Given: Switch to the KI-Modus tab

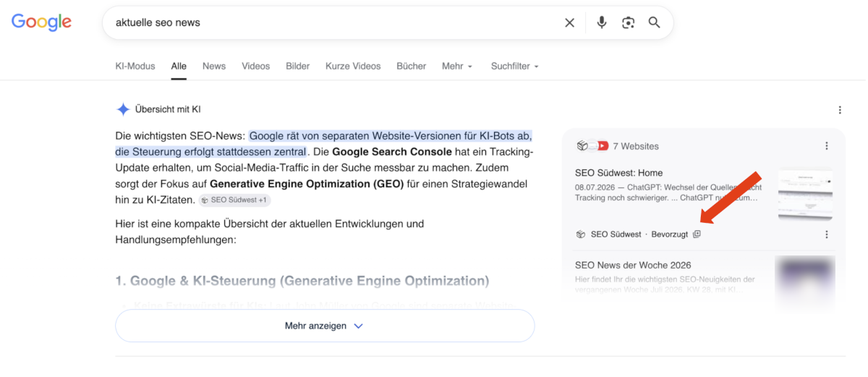Looking at the screenshot, I should pos(135,66).
